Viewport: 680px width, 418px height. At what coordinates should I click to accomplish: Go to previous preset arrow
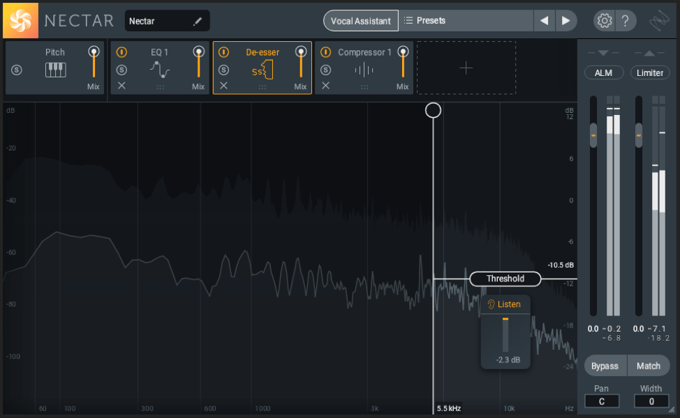point(544,20)
